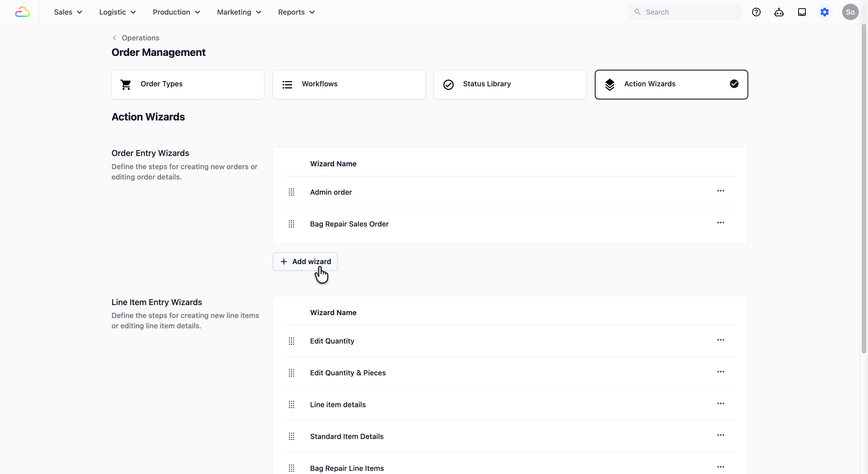This screenshot has width=868, height=474.
Task: Click the help question mark icon
Action: (x=756, y=12)
